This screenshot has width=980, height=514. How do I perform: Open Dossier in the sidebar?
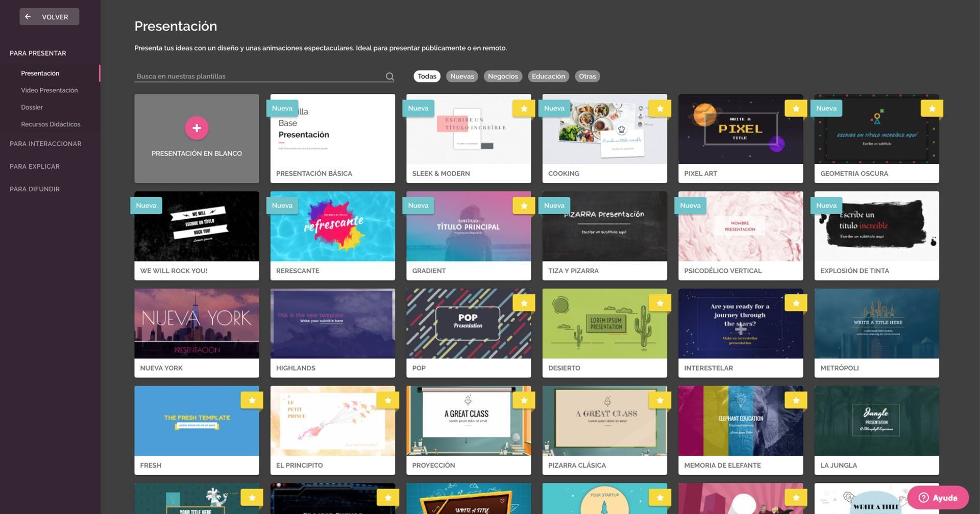coord(32,107)
